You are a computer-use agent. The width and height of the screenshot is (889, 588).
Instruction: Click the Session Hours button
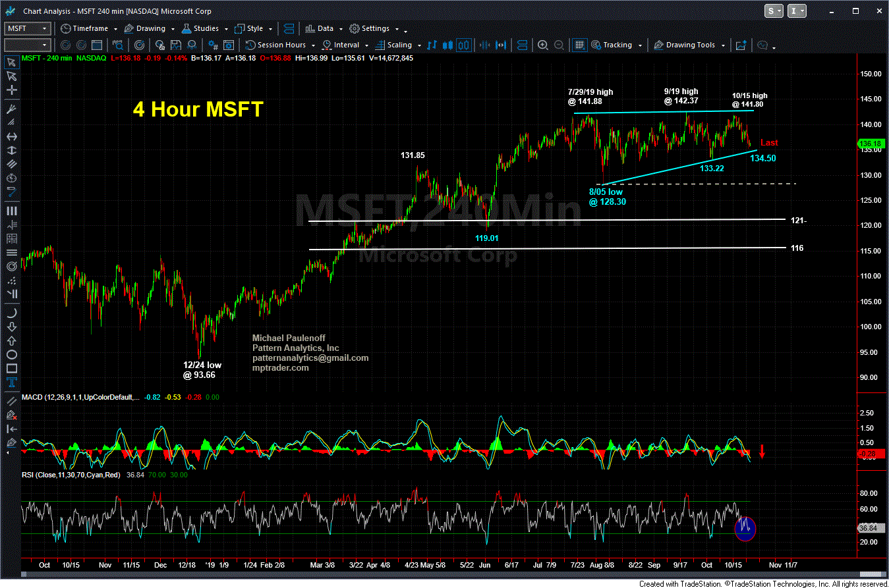(x=277, y=45)
